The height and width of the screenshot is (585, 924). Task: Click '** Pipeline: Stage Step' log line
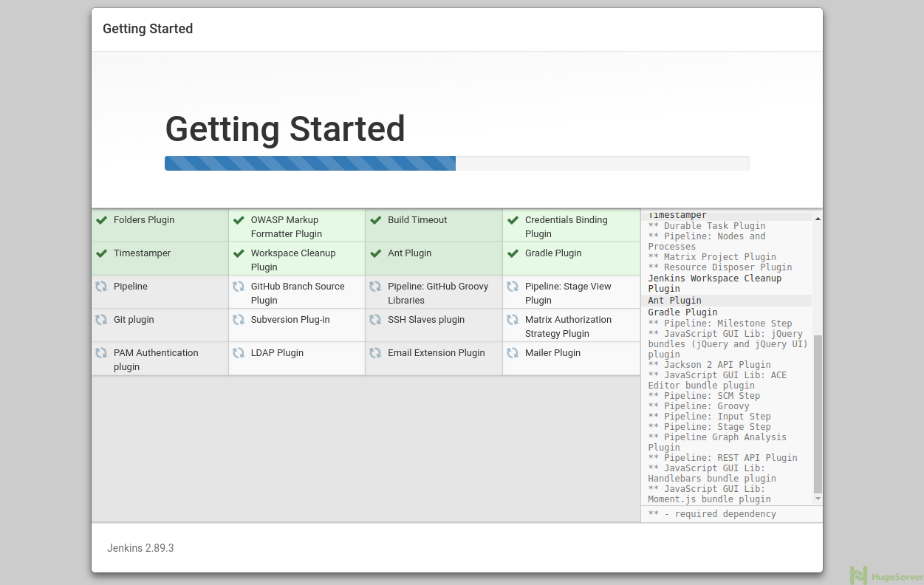pyautogui.click(x=710, y=427)
